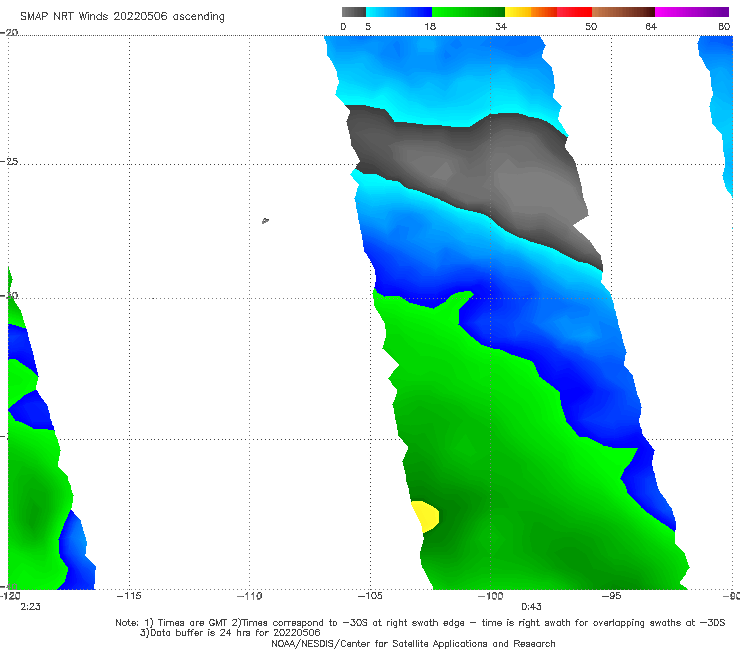
Task: Click the latitude label '-25'
Action: (9, 161)
